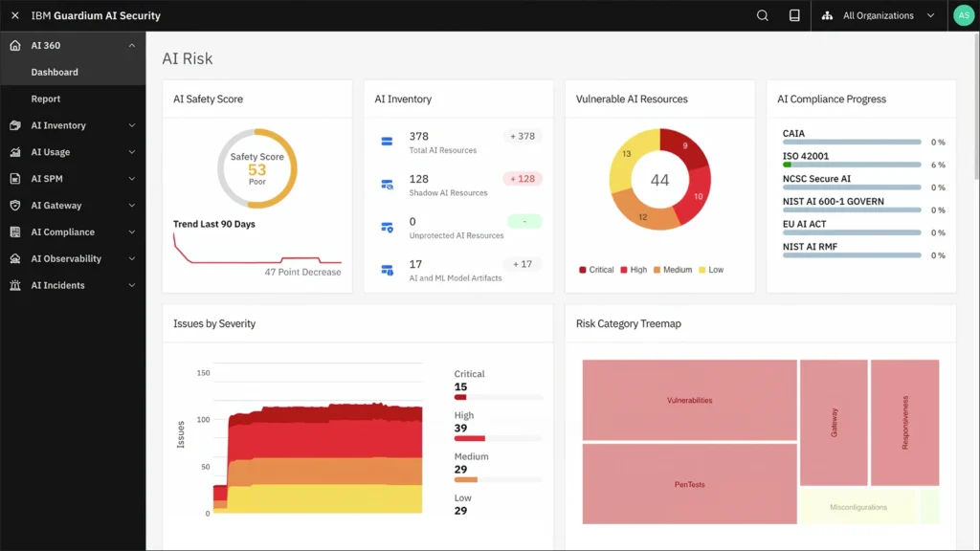The height and width of the screenshot is (551, 980).
Task: Select the Dashboard menu item
Action: pos(55,72)
